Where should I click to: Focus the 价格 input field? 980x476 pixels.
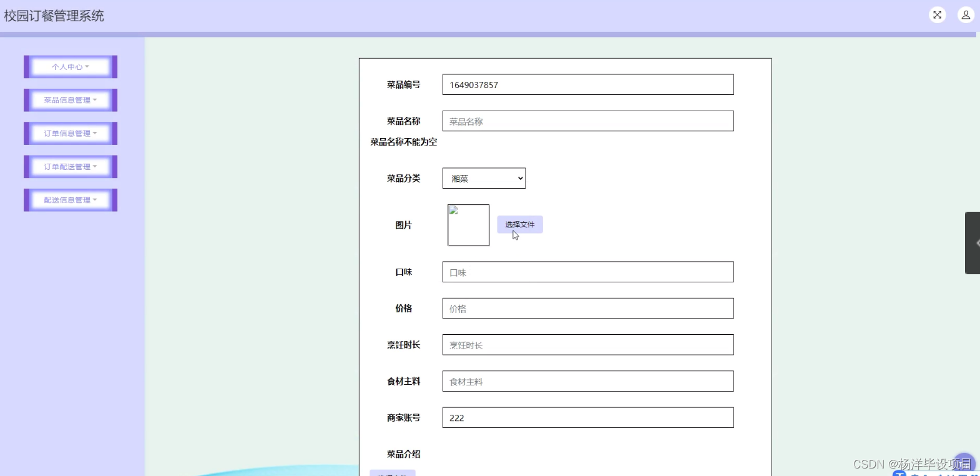588,309
